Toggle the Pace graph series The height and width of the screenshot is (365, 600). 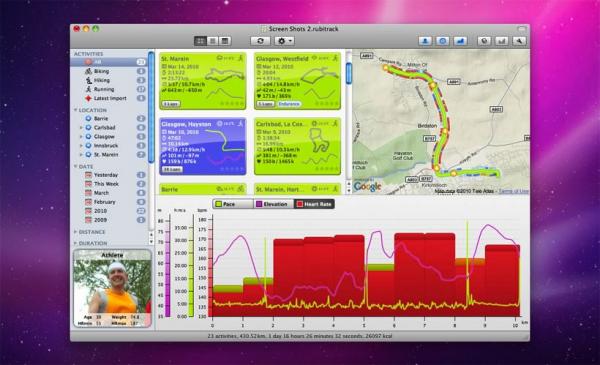coord(233,204)
